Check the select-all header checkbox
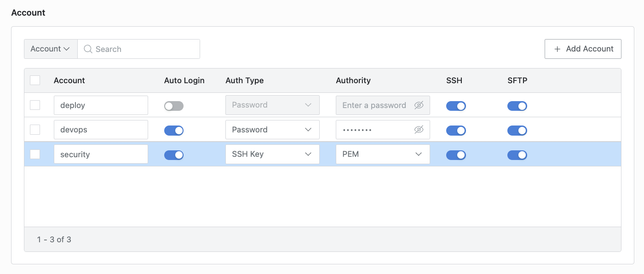The height and width of the screenshot is (274, 644). [x=35, y=80]
